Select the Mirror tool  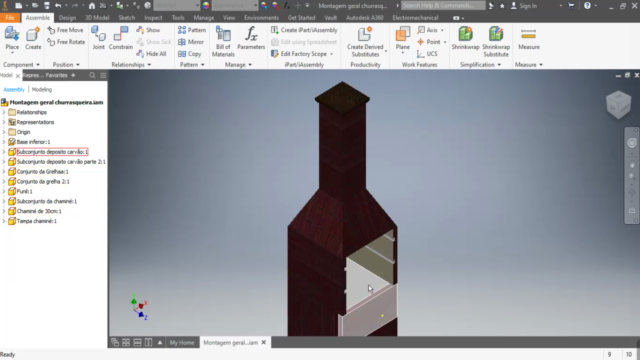pos(191,42)
